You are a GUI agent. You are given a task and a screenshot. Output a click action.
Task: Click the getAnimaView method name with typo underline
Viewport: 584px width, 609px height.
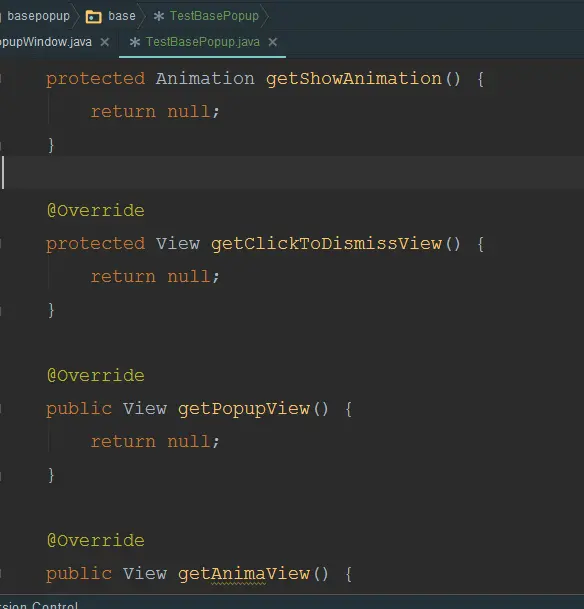coord(244,574)
